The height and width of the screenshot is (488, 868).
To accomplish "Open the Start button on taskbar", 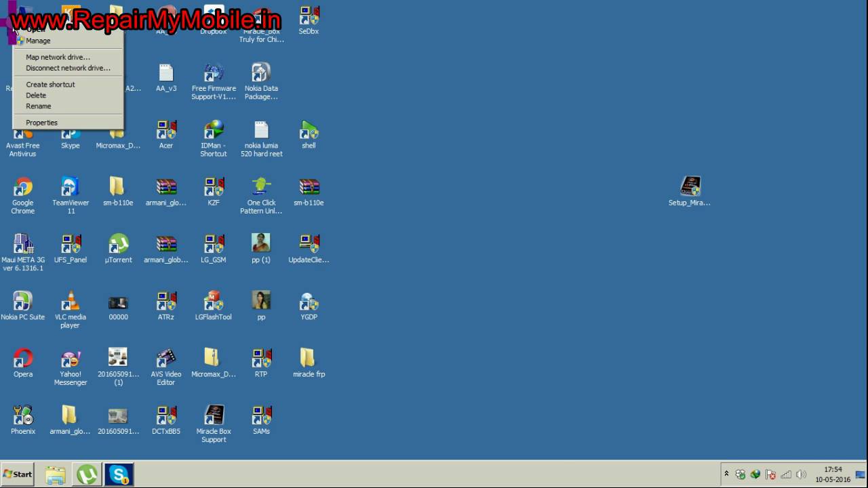I will [18, 474].
